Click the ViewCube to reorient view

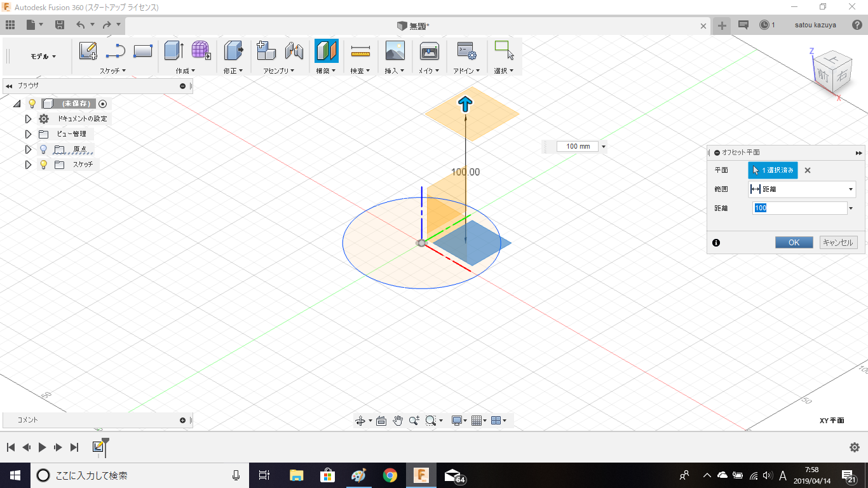click(831, 72)
